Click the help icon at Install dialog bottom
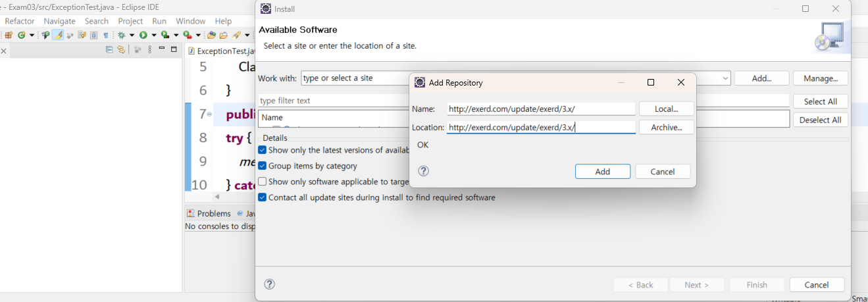 click(269, 284)
